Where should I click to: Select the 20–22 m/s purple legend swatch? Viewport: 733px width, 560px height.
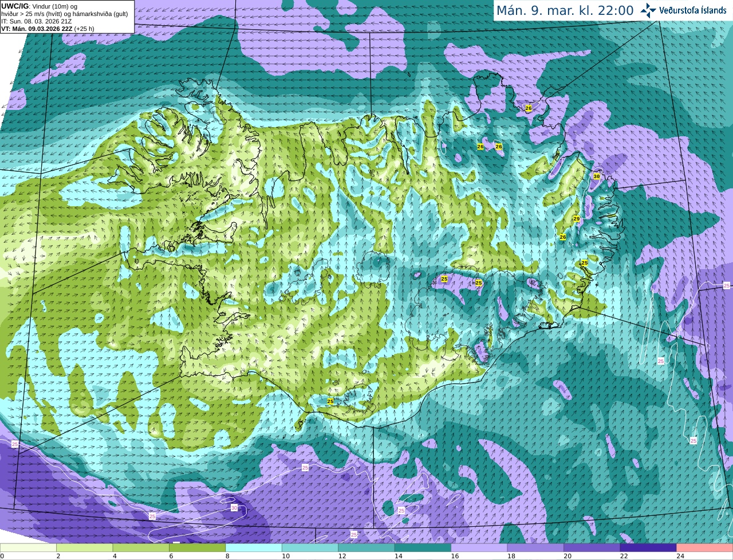click(x=592, y=547)
